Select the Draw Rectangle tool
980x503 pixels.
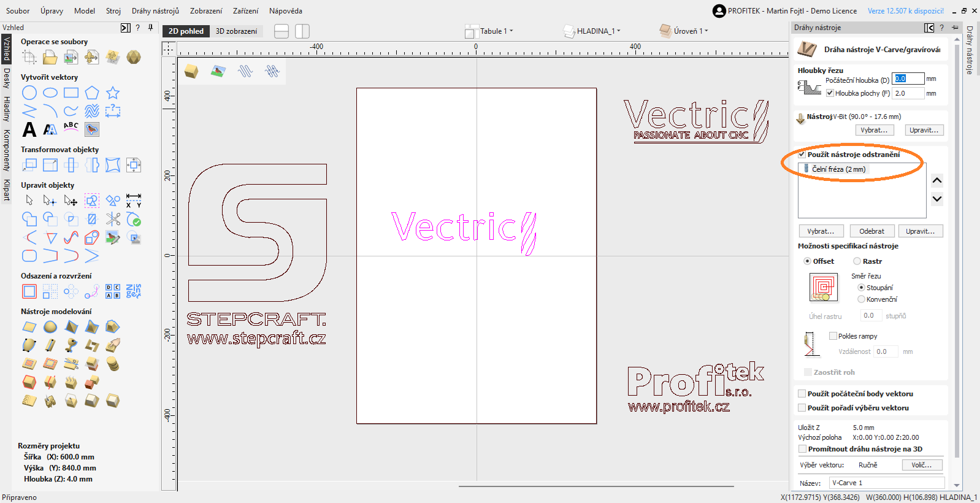click(71, 93)
